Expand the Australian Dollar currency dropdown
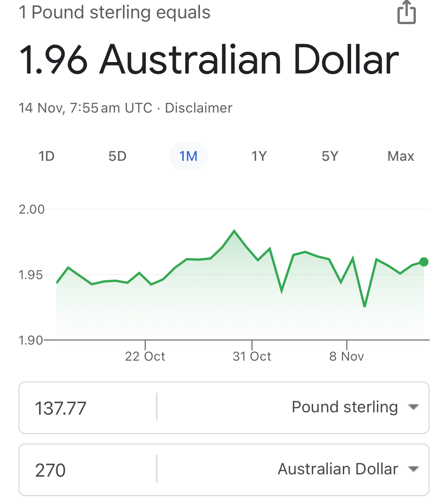The width and height of the screenshot is (448, 500). click(348, 469)
